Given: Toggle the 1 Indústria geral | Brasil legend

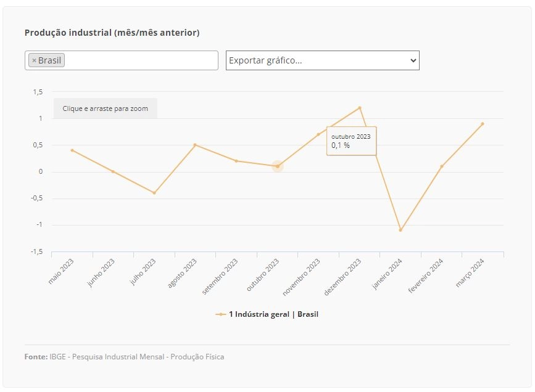Looking at the screenshot, I should point(267,314).
